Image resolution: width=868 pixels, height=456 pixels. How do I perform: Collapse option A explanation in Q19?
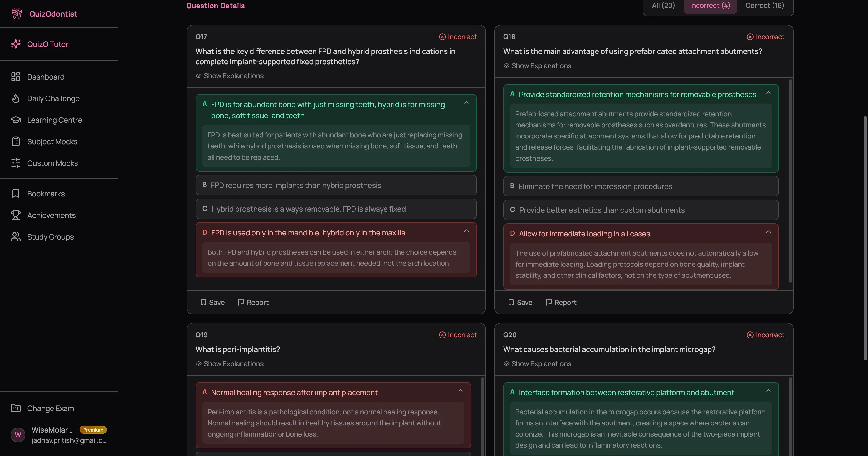(x=461, y=391)
